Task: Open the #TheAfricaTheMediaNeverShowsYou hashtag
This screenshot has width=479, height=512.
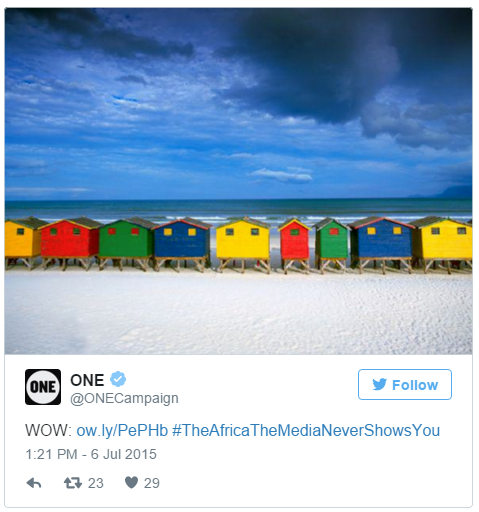Action: tap(306, 430)
